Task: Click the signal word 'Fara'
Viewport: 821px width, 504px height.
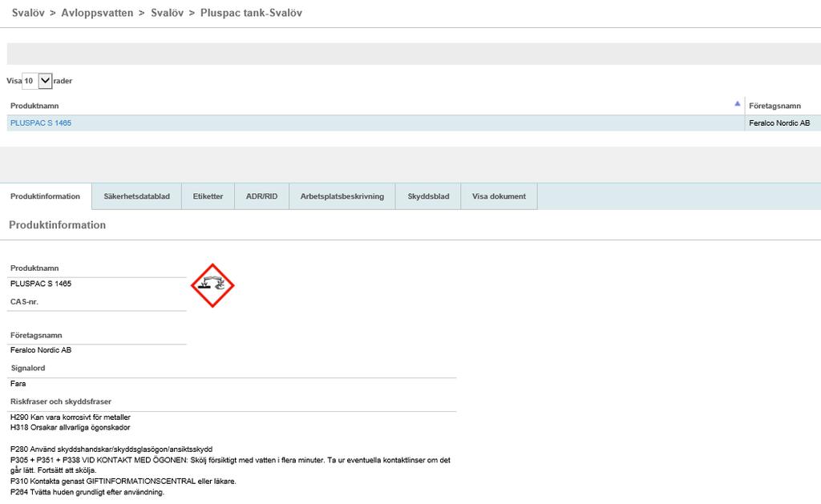Action: [x=18, y=384]
